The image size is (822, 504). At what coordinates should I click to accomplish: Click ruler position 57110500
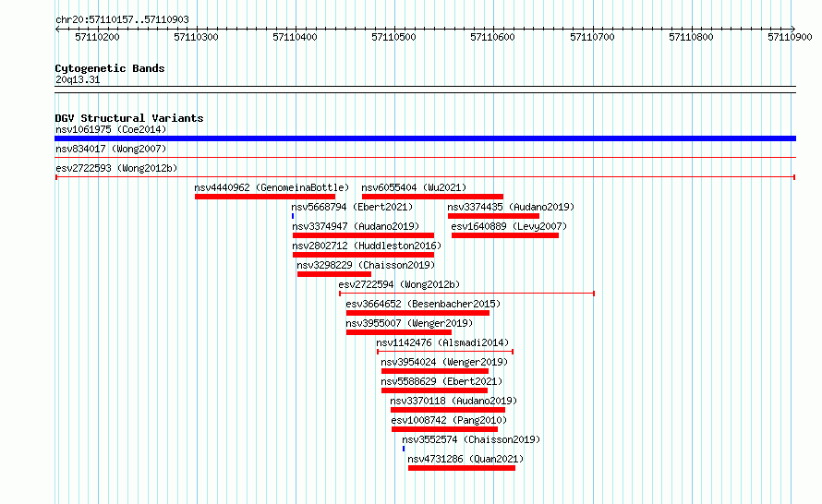(x=393, y=37)
